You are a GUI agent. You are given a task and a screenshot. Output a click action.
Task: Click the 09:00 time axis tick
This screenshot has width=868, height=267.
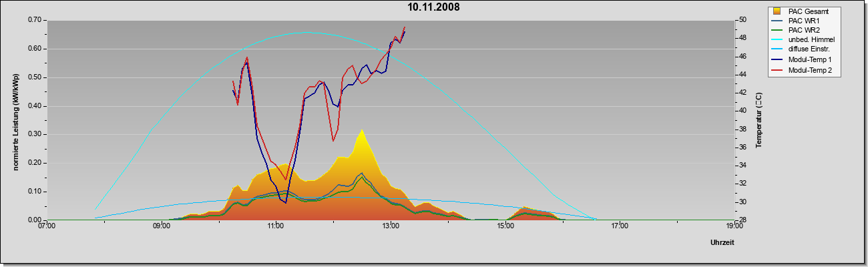[162, 226]
